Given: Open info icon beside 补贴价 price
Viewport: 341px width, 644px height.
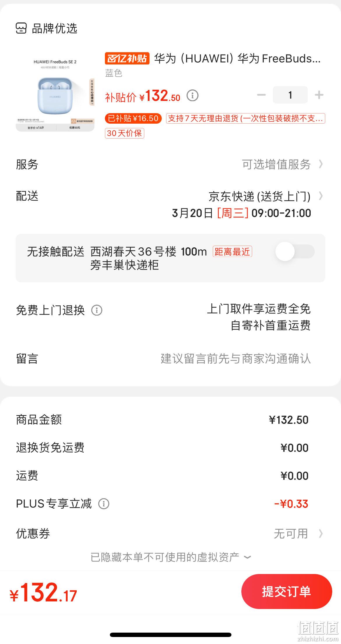Looking at the screenshot, I should pos(192,95).
